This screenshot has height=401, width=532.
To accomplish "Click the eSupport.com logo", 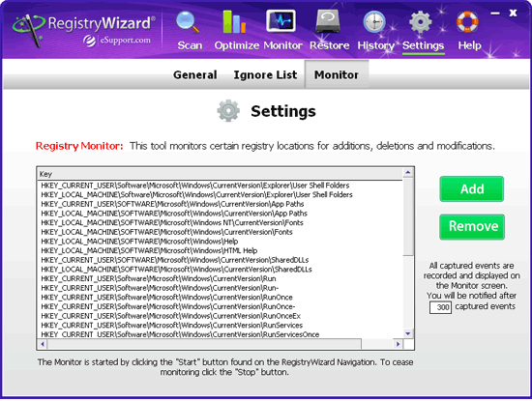I will point(117,41).
